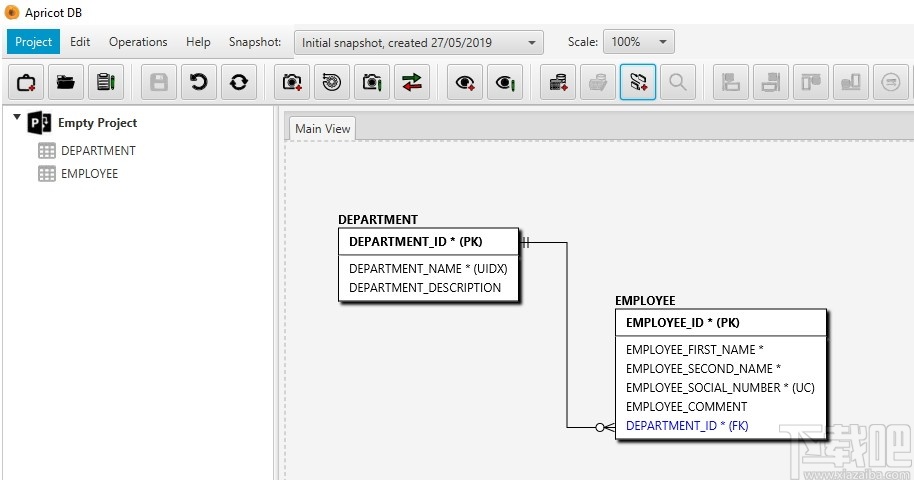
Task: Edit the current snapshot camera icon
Action: point(372,82)
